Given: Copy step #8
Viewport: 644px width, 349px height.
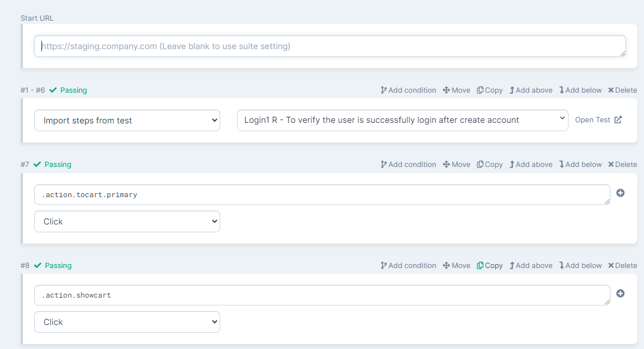Looking at the screenshot, I should (490, 266).
